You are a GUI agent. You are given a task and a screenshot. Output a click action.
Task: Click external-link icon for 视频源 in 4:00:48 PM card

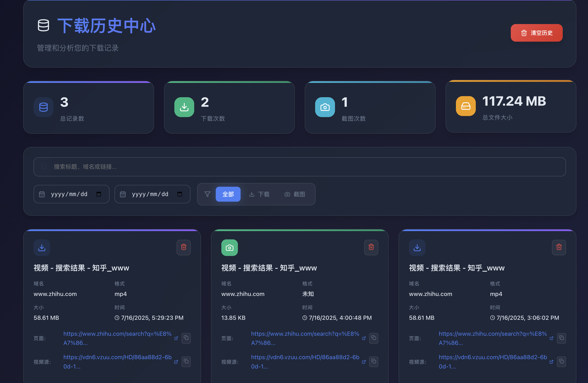(364, 362)
